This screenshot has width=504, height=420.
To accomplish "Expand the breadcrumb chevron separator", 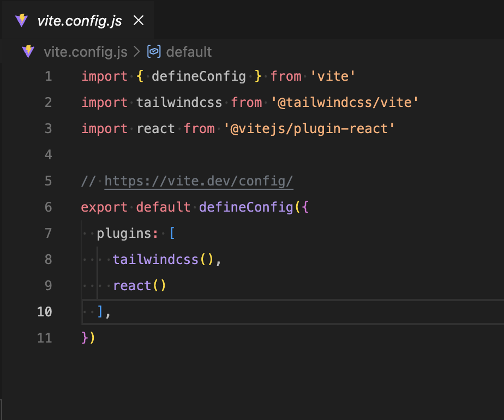I will [x=137, y=51].
